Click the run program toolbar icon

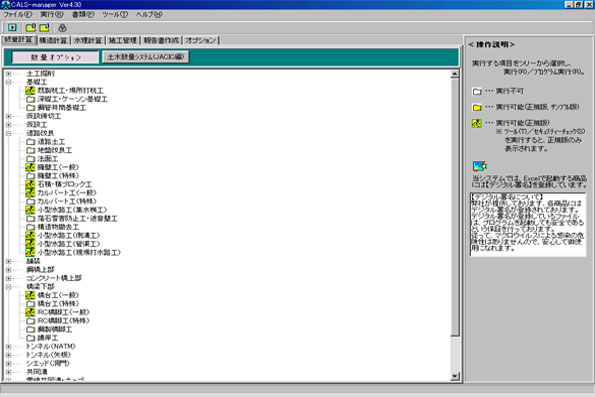[x=12, y=27]
